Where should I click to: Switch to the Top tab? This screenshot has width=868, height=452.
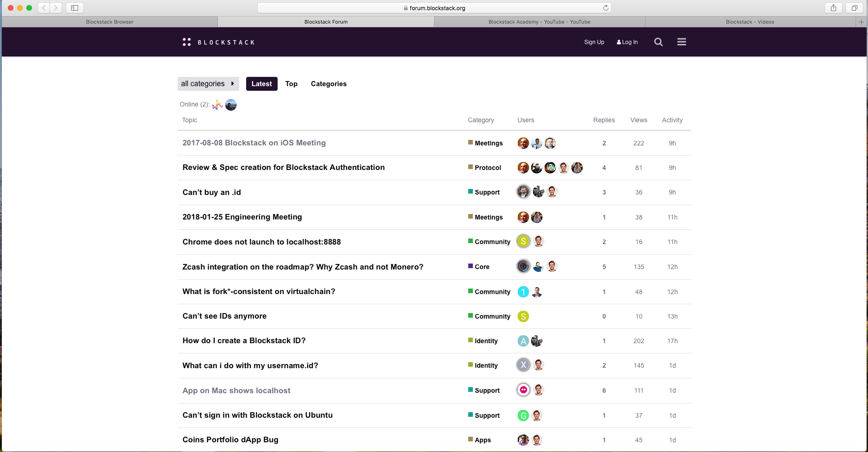(x=291, y=84)
